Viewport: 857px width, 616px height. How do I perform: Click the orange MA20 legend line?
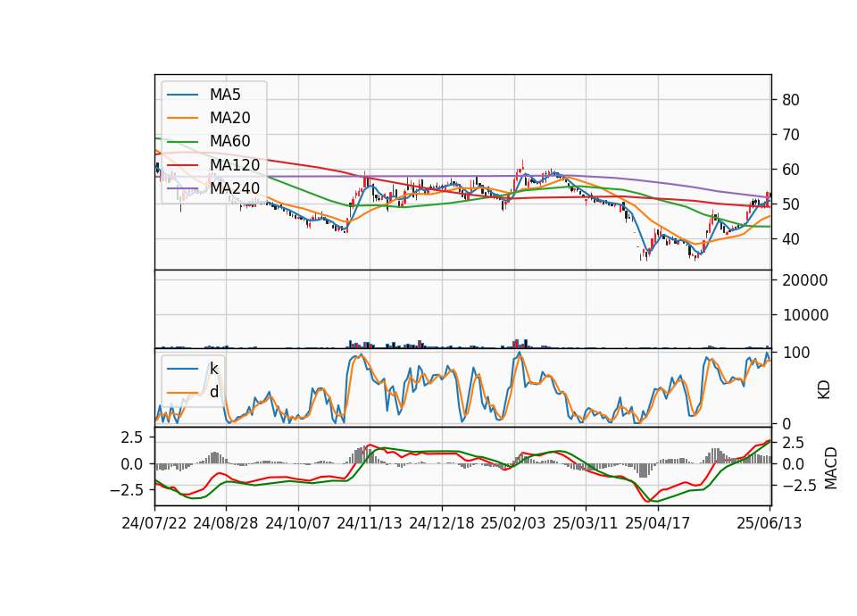pos(182,118)
